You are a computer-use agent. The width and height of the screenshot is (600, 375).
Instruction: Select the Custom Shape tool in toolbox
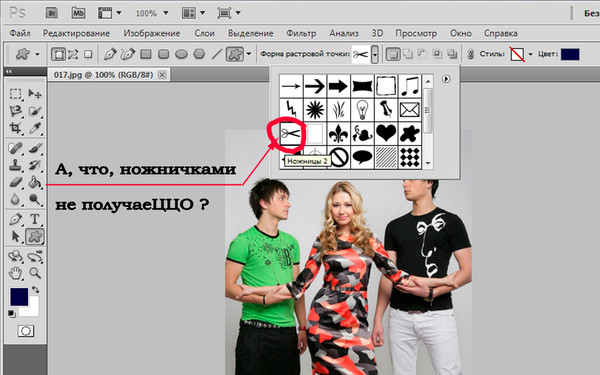(35, 236)
